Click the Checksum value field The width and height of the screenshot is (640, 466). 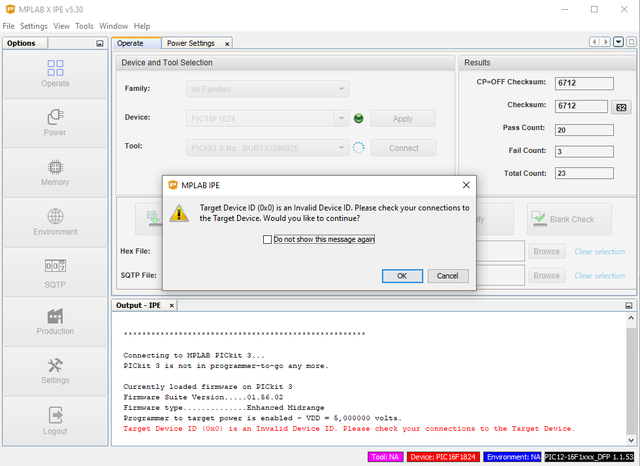pos(581,106)
